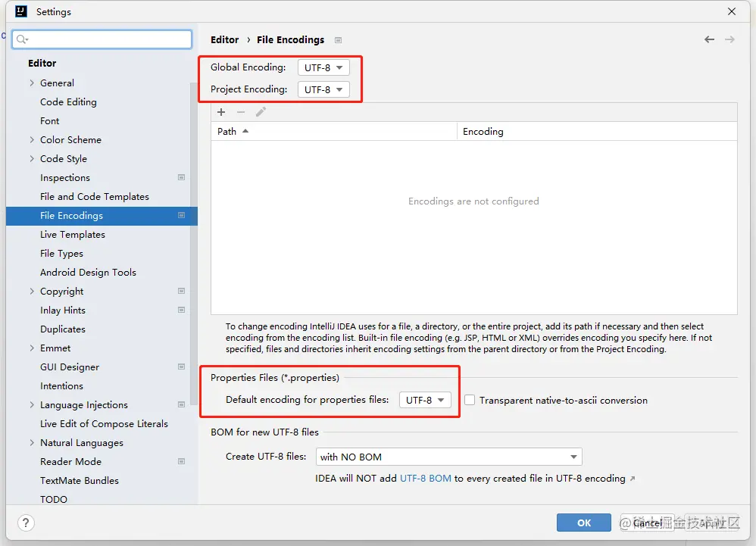Select the Editor category heading
Image resolution: width=756 pixels, height=546 pixels.
(42, 63)
